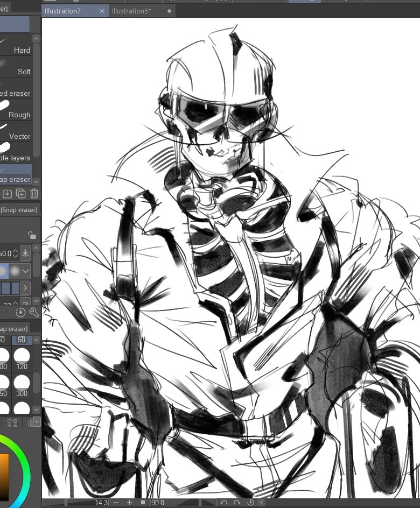Click the duplicate sub tool icon
The width and height of the screenshot is (420, 508).
pos(21,194)
